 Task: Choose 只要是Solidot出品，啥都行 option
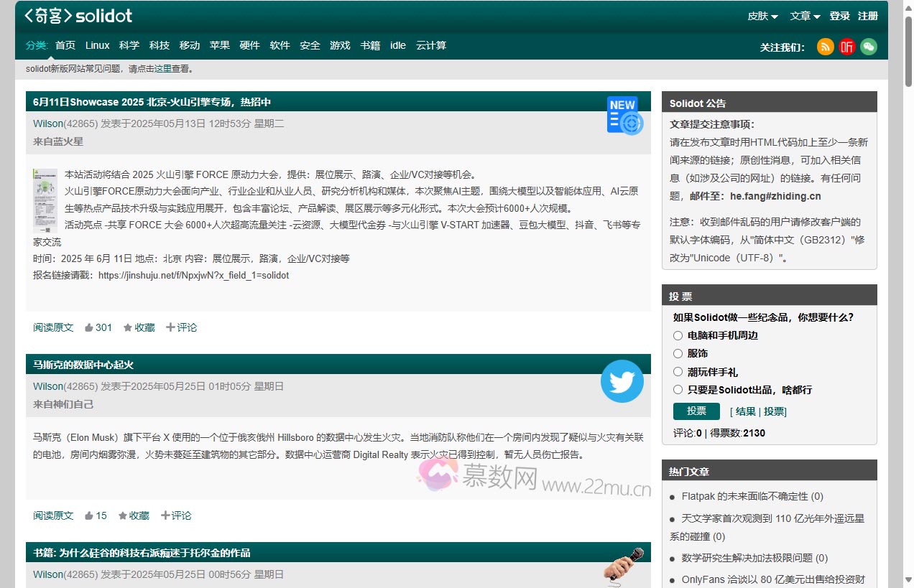coord(678,389)
